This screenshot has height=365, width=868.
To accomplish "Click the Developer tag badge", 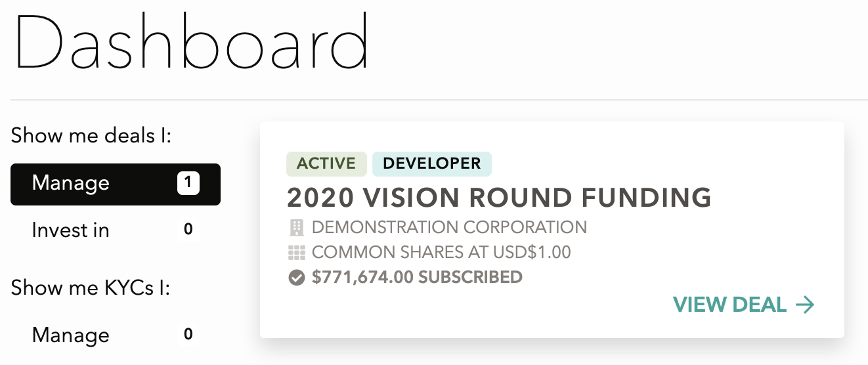I will click(x=432, y=164).
